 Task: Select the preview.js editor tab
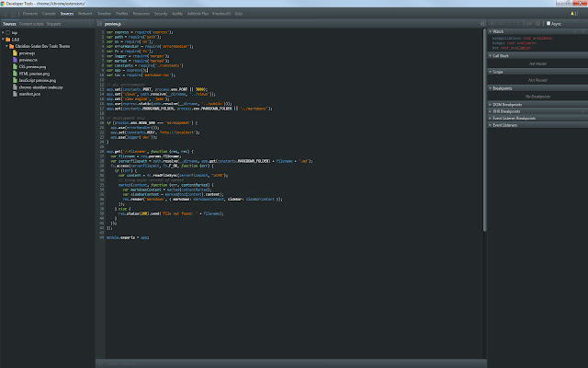click(113, 24)
